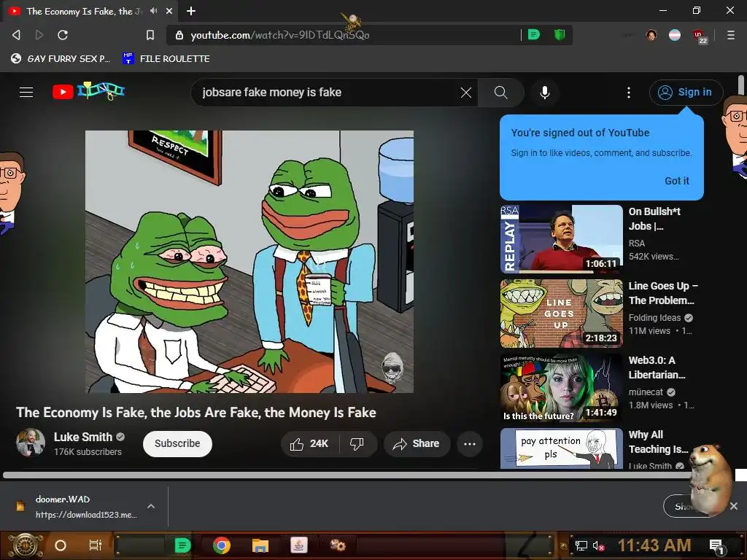Open the notification center icon

tap(717, 545)
